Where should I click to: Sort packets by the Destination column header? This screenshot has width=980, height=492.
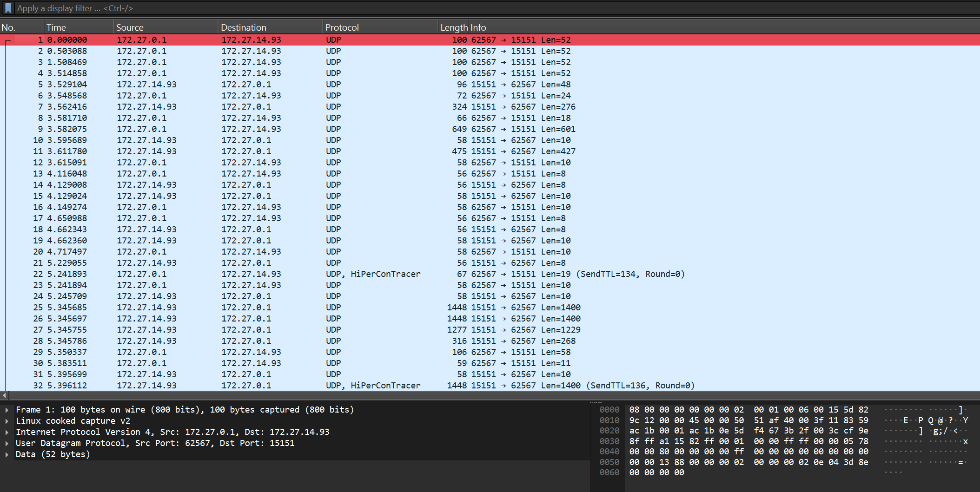click(x=270, y=27)
